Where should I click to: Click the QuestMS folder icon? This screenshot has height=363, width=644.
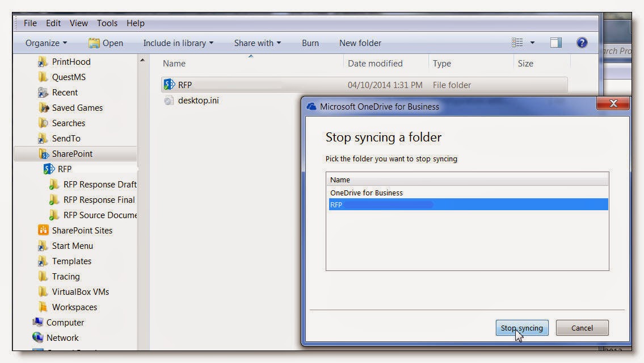(x=43, y=77)
